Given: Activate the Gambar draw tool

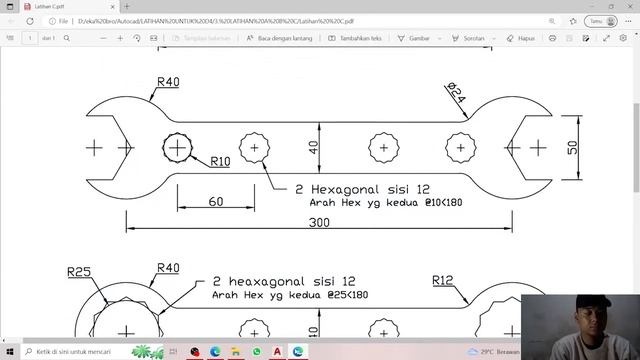Looking at the screenshot, I should coord(413,38).
